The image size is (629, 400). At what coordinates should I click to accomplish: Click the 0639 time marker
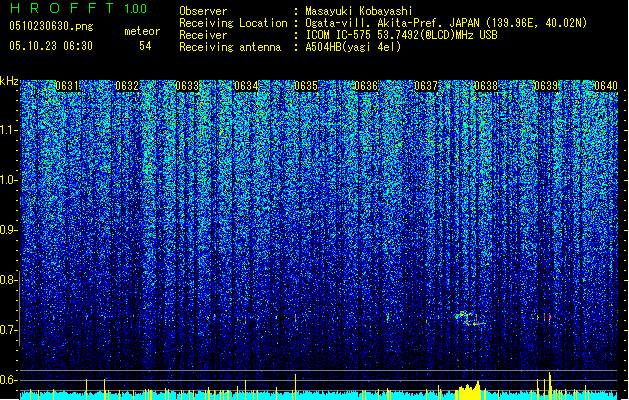pos(546,86)
